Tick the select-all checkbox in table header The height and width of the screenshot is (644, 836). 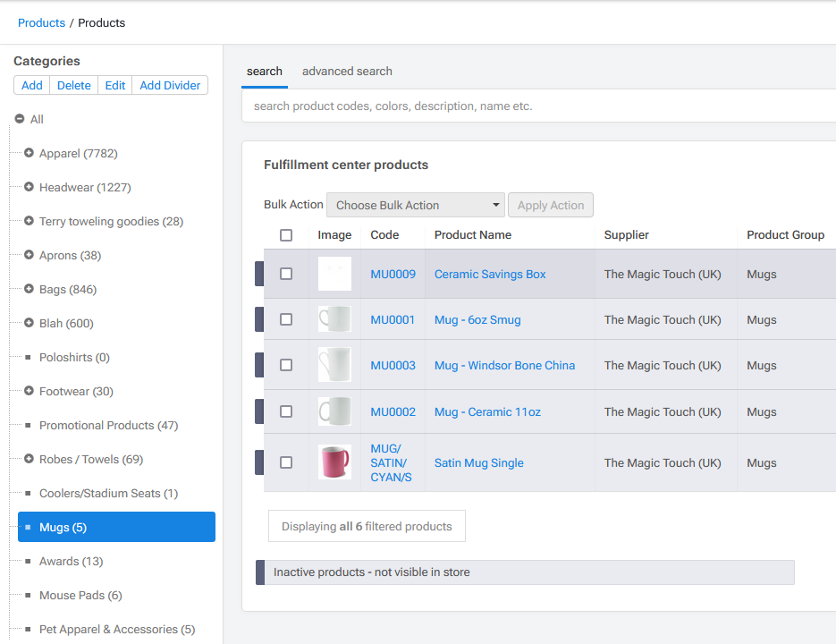286,234
